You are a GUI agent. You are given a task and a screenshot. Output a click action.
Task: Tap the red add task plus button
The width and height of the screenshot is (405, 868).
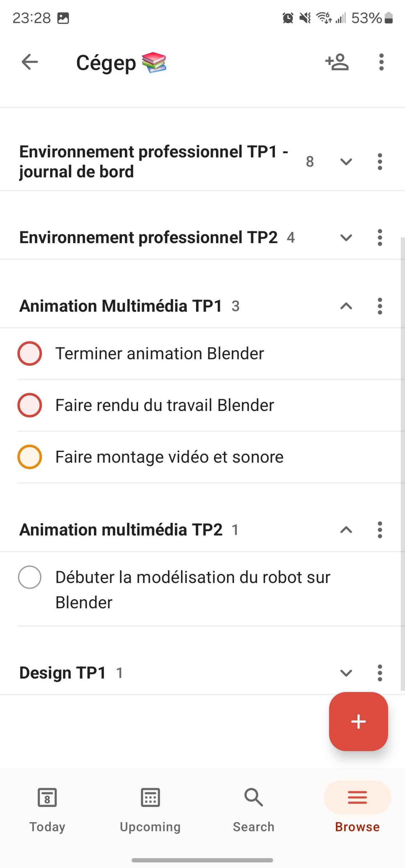coord(358,721)
